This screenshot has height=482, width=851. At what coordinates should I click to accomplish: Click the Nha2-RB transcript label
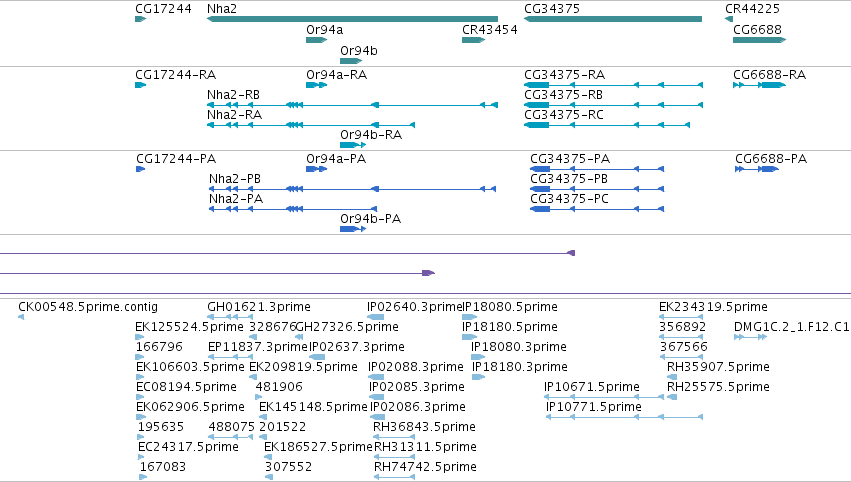[233, 95]
